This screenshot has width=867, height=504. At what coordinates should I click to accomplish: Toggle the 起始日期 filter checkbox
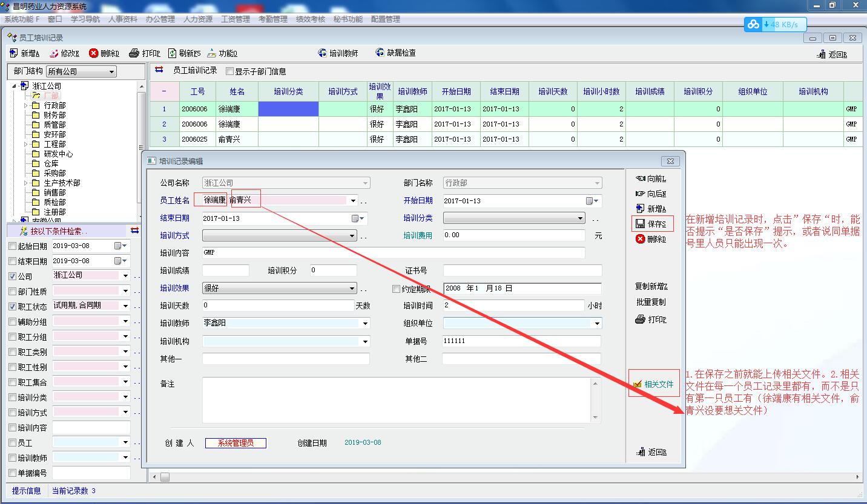[x=13, y=246]
